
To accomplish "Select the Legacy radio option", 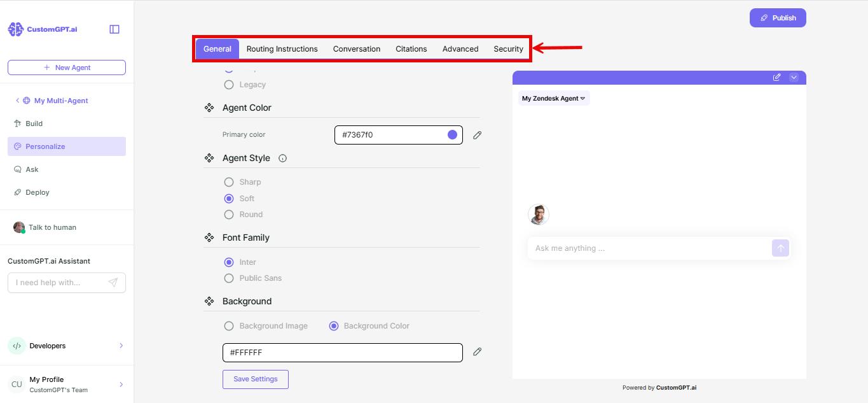I will (x=229, y=85).
